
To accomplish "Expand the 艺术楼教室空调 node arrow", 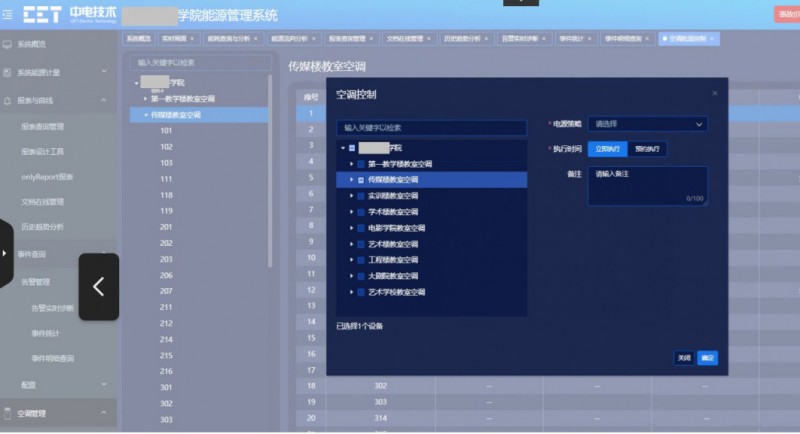I will 351,244.
